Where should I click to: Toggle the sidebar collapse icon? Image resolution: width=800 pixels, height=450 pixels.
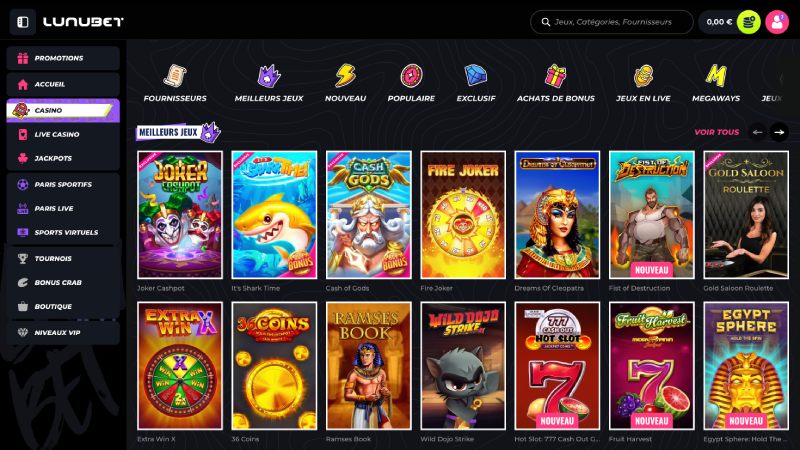pos(22,22)
